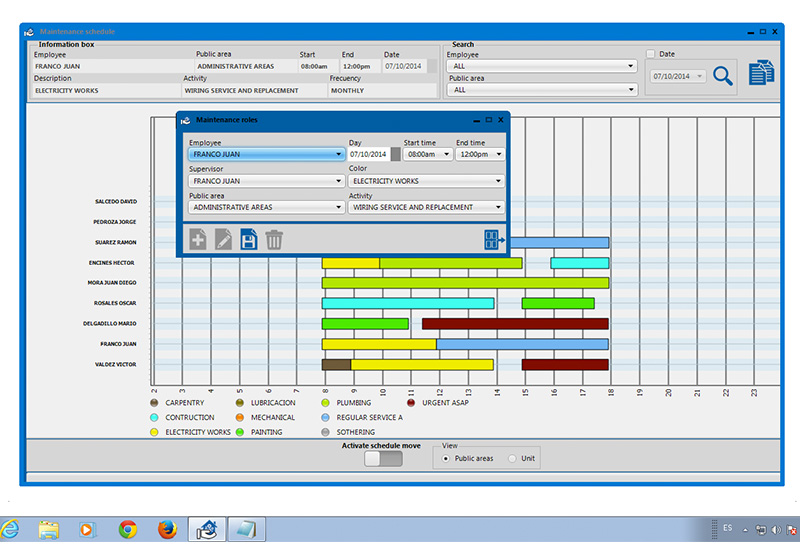Click the edit role pencil icon
The height and width of the screenshot is (551, 800).
(x=223, y=239)
